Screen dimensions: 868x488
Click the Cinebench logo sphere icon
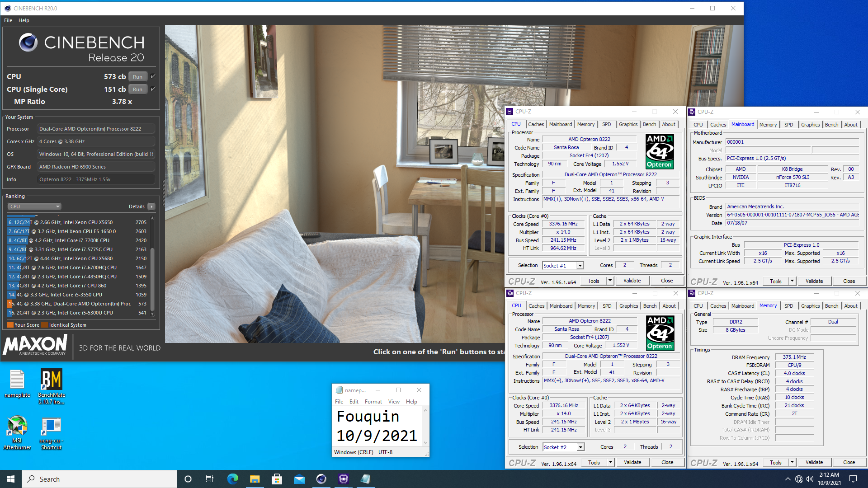(x=28, y=42)
